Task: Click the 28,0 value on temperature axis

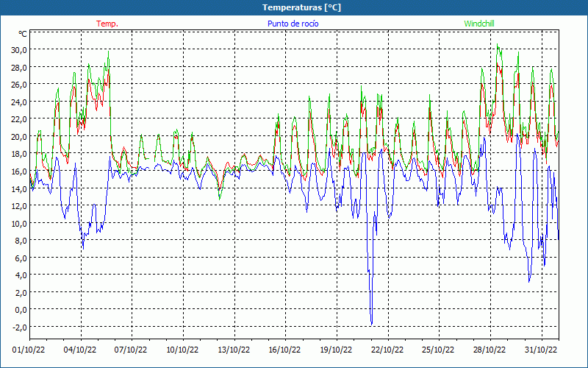Action: [20, 68]
